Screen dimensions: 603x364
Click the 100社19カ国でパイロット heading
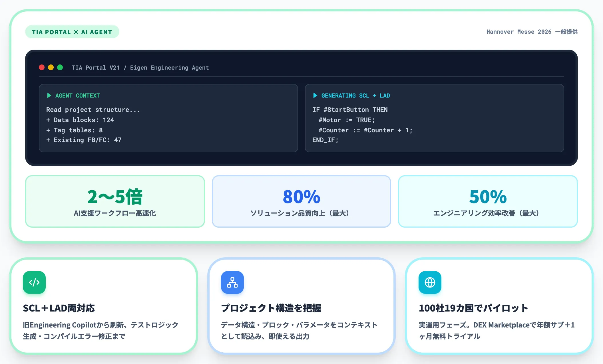point(473,308)
